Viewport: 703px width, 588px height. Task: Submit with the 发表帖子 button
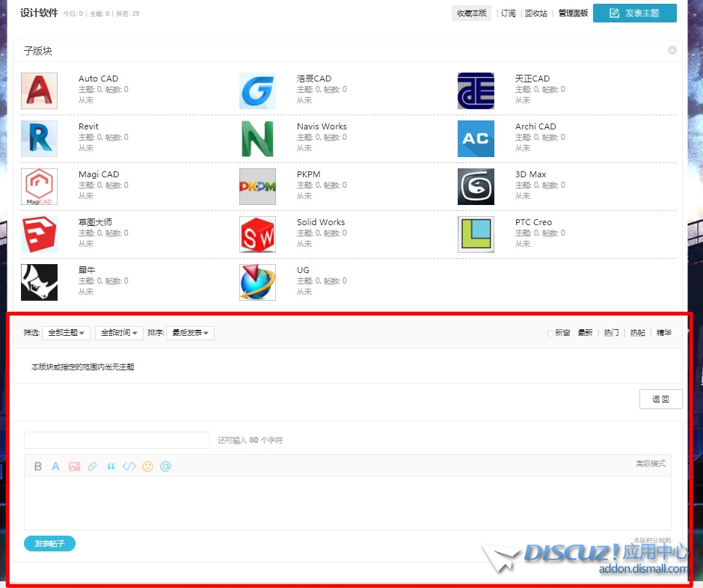[x=50, y=544]
